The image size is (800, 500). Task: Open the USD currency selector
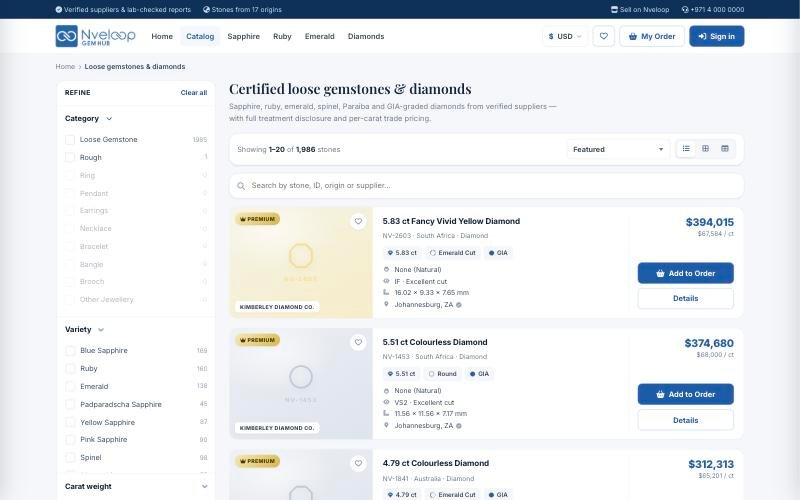[x=565, y=36]
